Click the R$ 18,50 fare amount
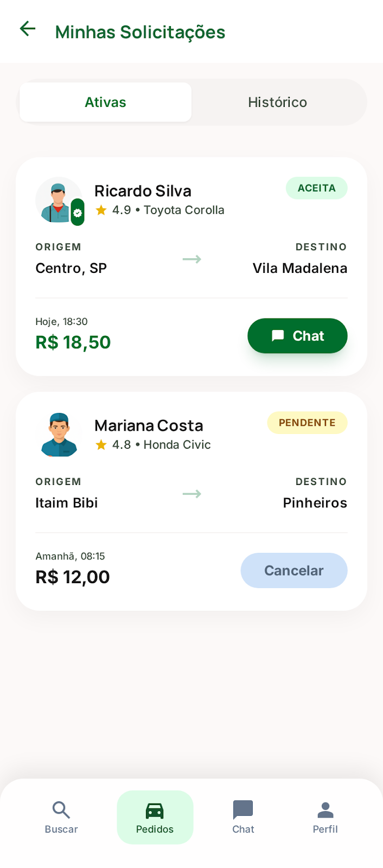This screenshot has width=383, height=868. coord(73,342)
